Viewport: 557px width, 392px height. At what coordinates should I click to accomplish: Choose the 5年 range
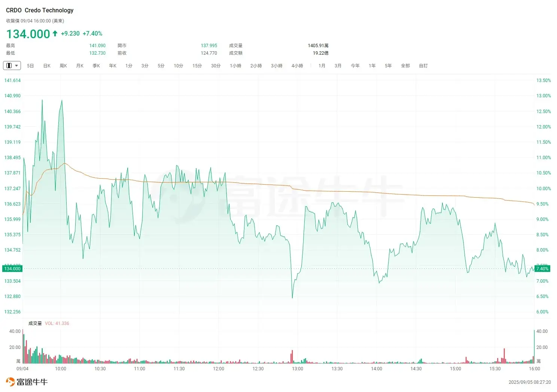[388, 66]
